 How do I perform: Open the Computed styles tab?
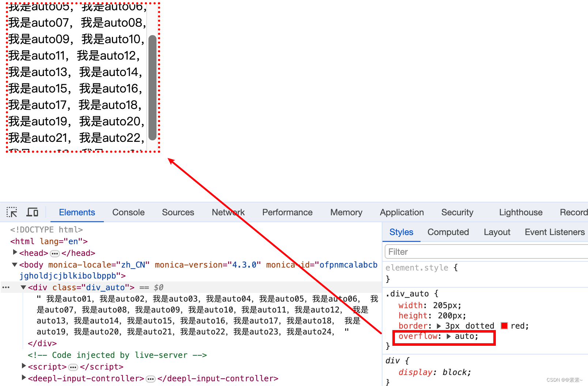(448, 232)
